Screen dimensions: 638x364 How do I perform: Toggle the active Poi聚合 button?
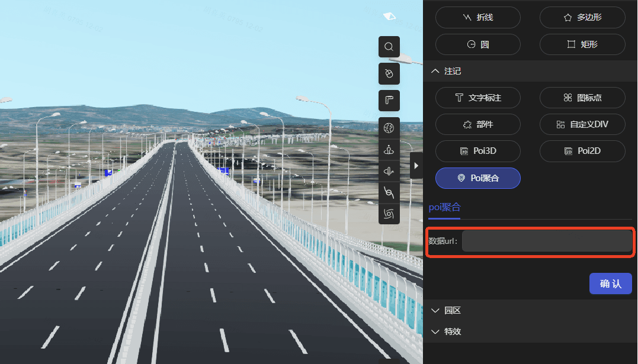(477, 178)
